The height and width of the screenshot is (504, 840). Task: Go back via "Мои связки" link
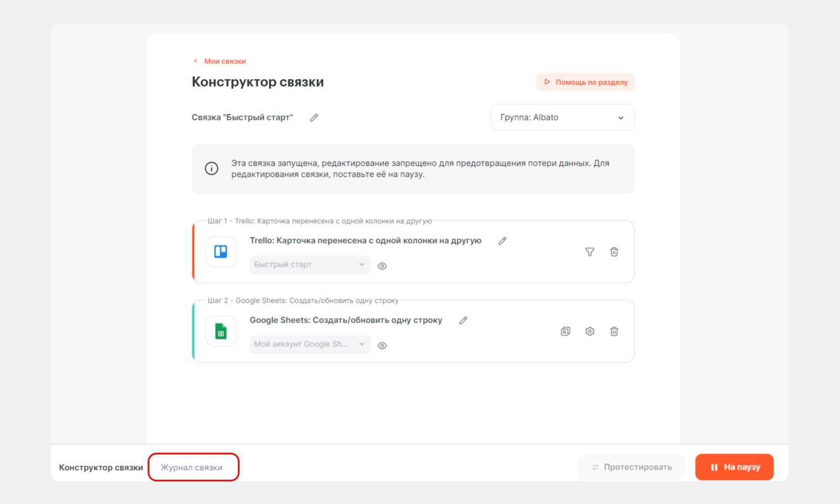point(224,61)
